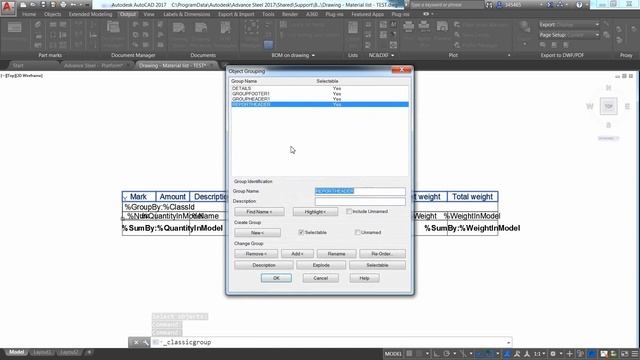The height and width of the screenshot is (360, 640).
Task: Click the Group Name input field
Action: [360, 191]
